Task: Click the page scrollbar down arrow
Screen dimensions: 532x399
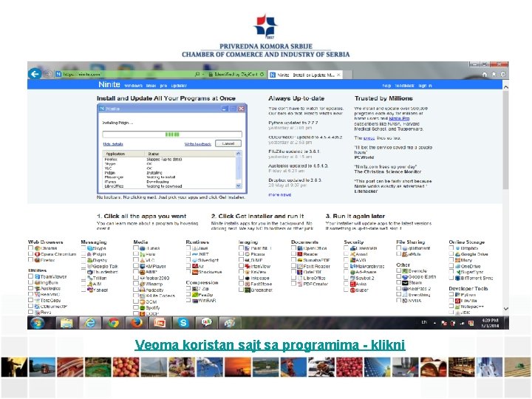Action: tap(505, 309)
